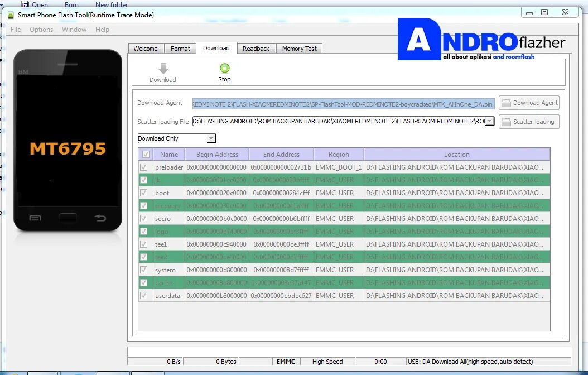Click the Download Agent browse button
The width and height of the screenshot is (588, 375).
tap(529, 103)
